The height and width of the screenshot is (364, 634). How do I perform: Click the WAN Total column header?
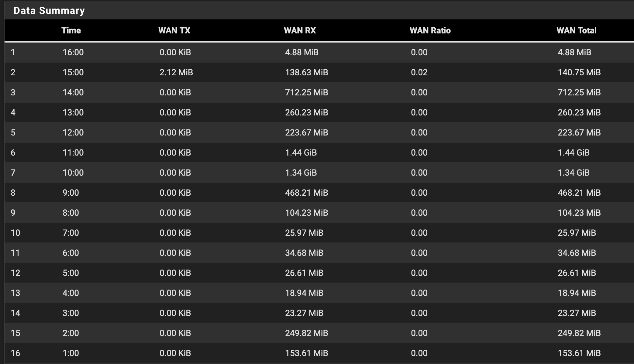[x=576, y=30]
